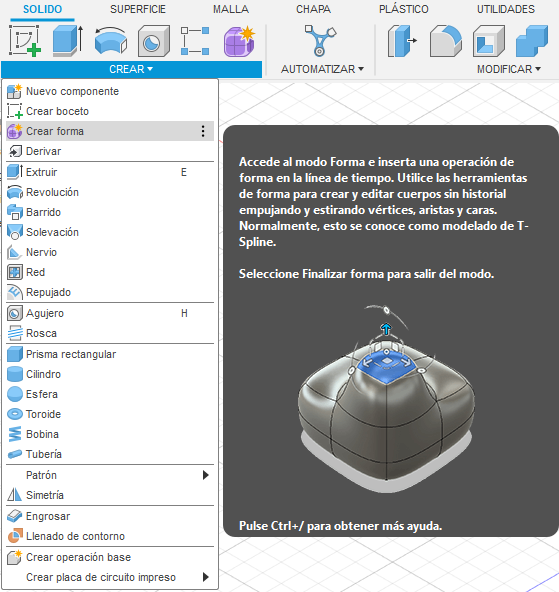Click the Revolve toolbar icon
The image size is (559, 592).
tap(111, 41)
